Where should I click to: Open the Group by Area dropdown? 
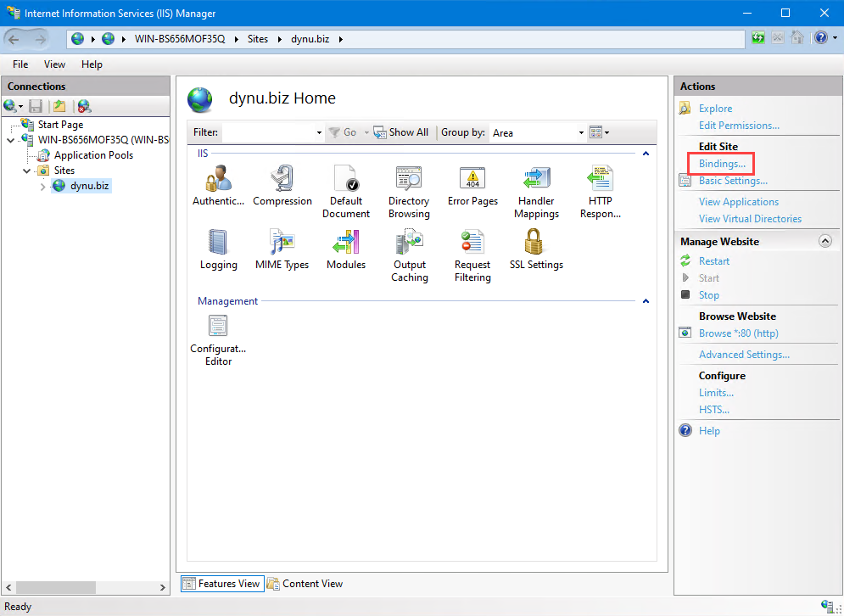[581, 132]
